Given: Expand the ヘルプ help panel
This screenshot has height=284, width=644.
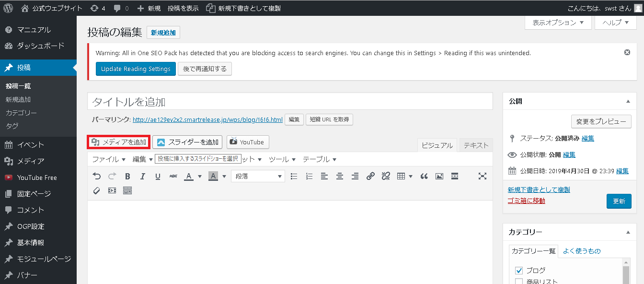Looking at the screenshot, I should click(616, 23).
